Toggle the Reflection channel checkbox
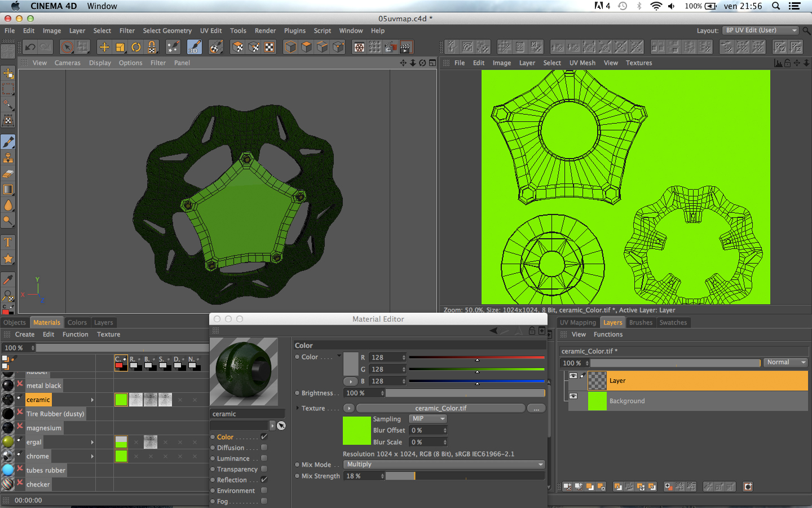Image resolution: width=812 pixels, height=508 pixels. 264,480
